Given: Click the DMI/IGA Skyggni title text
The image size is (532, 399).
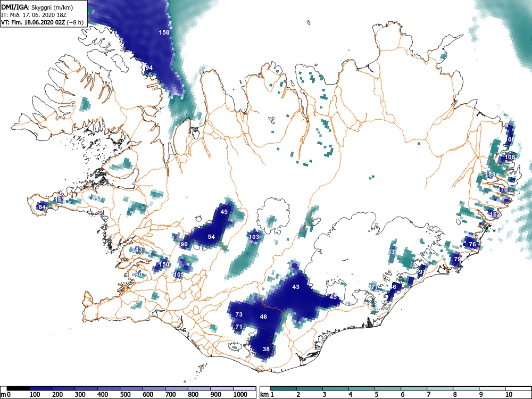Looking at the screenshot, I should (37, 7).
